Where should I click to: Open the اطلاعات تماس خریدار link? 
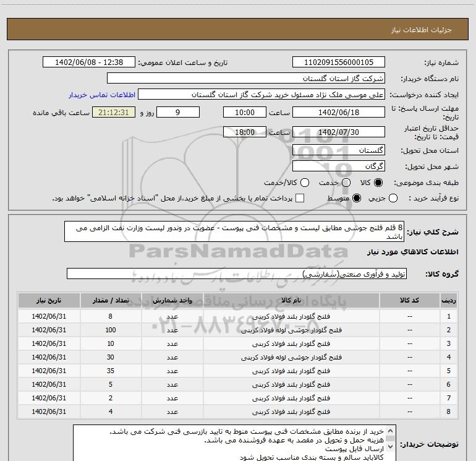pyautogui.click(x=102, y=95)
